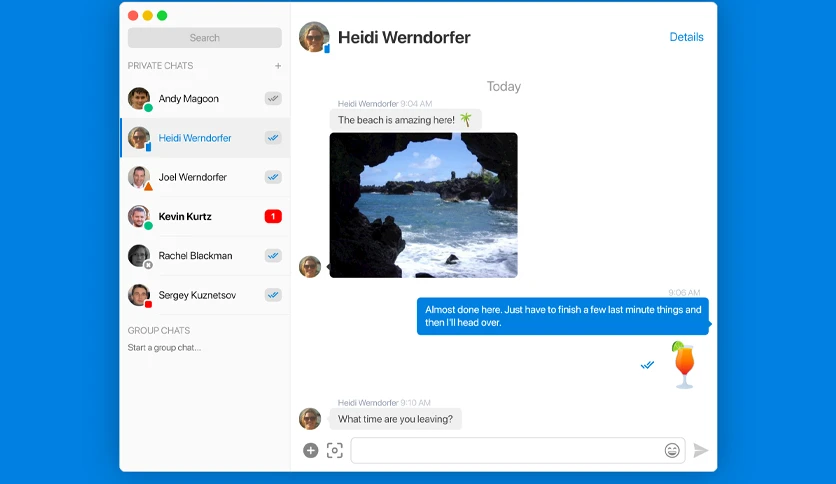Click Heidi's avatar beside the beach photo

pos(310,267)
